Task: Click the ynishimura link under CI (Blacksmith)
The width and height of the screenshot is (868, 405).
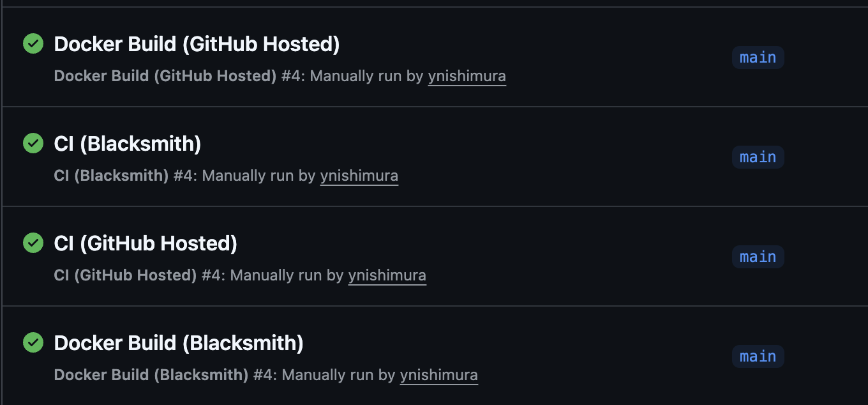Action: [359, 176]
